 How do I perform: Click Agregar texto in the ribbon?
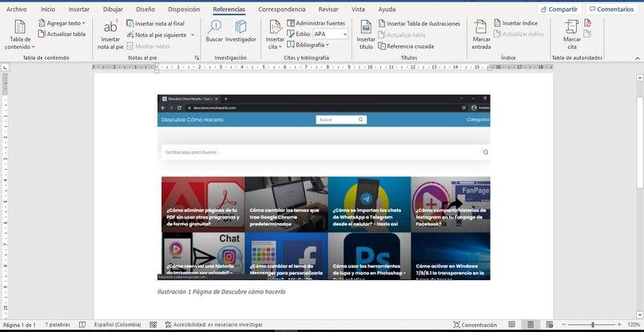click(x=62, y=23)
